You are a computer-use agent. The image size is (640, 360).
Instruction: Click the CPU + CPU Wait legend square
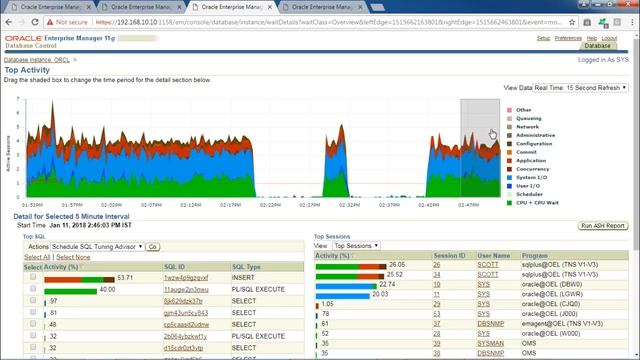[509, 203]
